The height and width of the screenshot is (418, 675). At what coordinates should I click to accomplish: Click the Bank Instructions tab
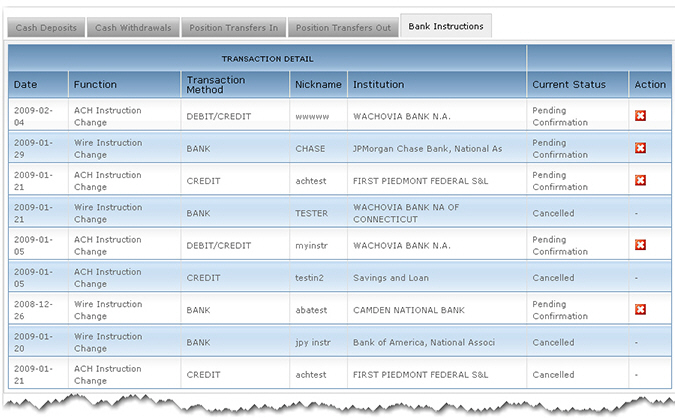tap(446, 26)
